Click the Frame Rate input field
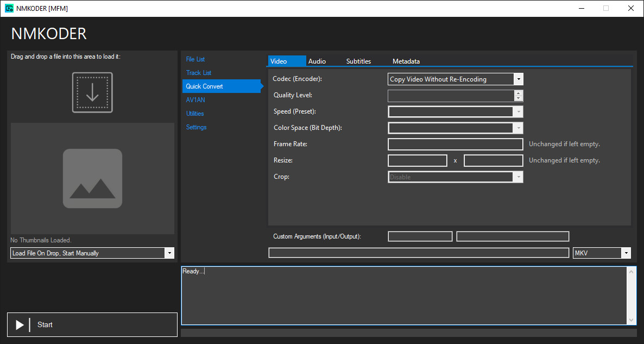 tap(456, 144)
